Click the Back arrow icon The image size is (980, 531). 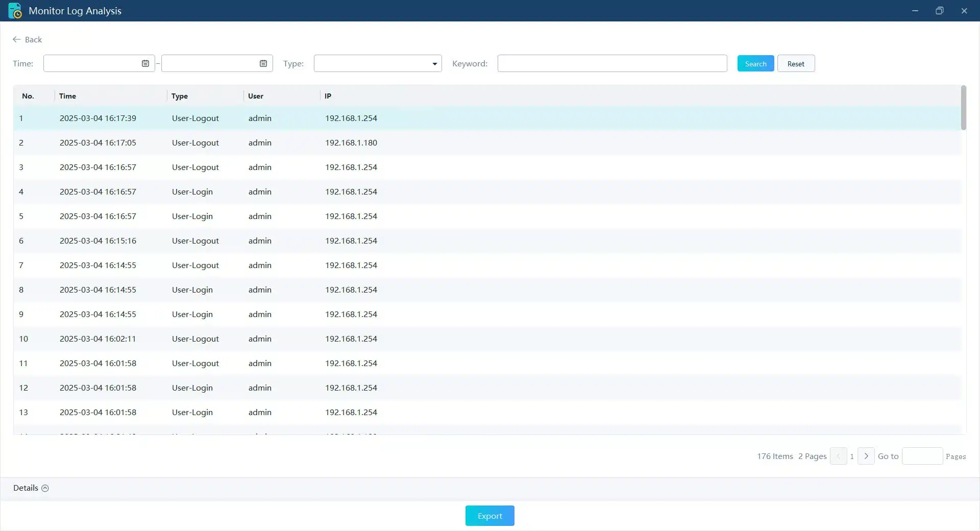tap(16, 39)
